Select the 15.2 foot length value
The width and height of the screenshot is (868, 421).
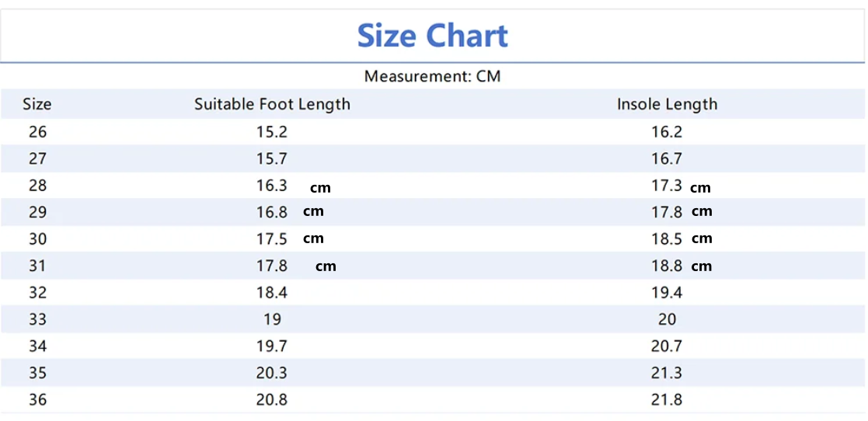(x=272, y=132)
